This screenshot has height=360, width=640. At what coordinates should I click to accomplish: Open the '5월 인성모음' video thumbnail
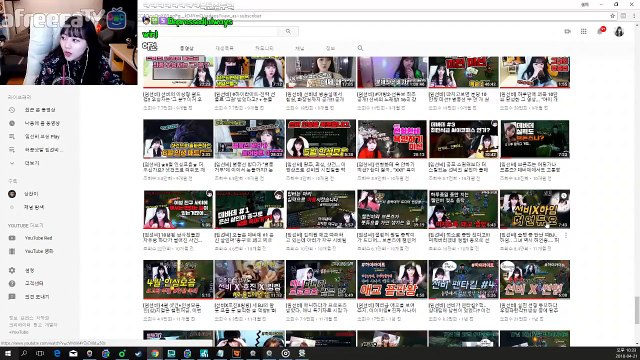click(x=321, y=139)
